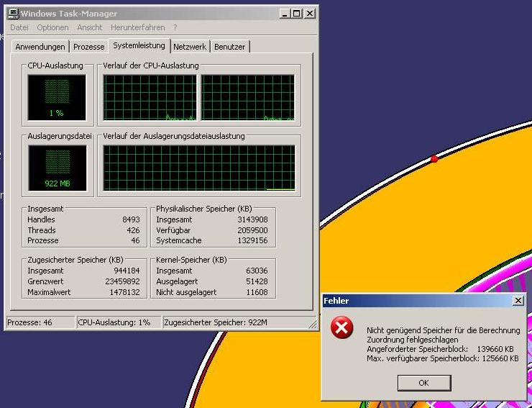Click Physikalischer Speicher Insgesamt value 3143908
Screen dimensions: 532x408
tap(252, 219)
